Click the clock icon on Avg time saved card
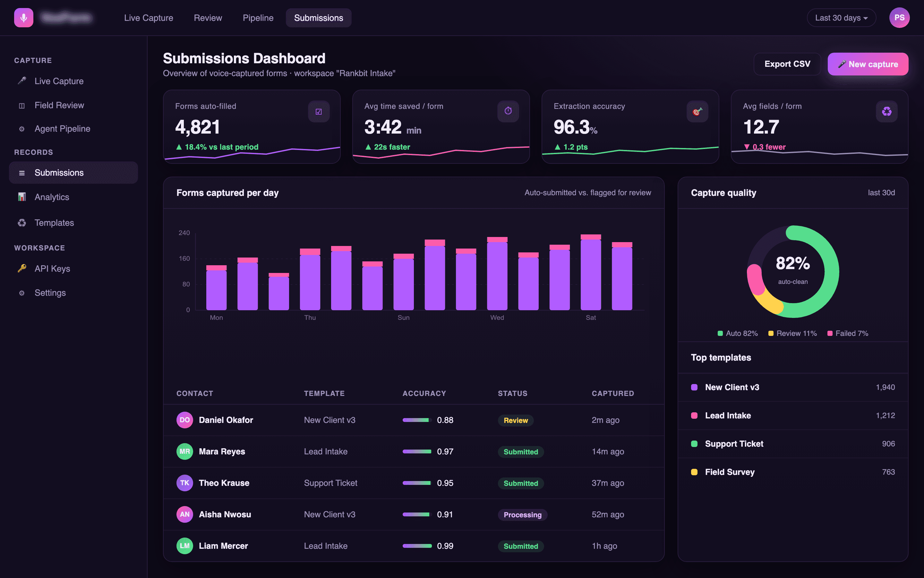 click(508, 112)
